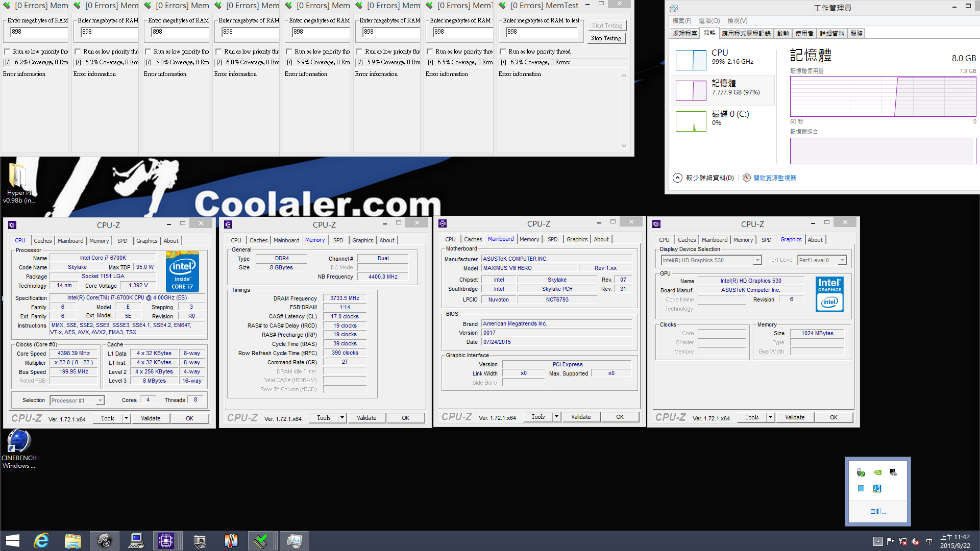Tick low priority box in second MemTest
This screenshot has height=551, width=980.
click(x=78, y=52)
